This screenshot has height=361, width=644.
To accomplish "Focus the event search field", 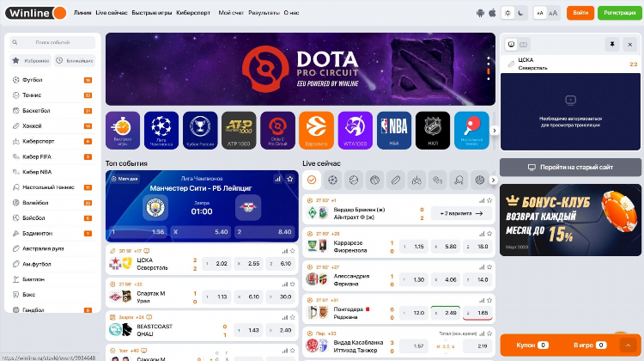I will point(52,42).
